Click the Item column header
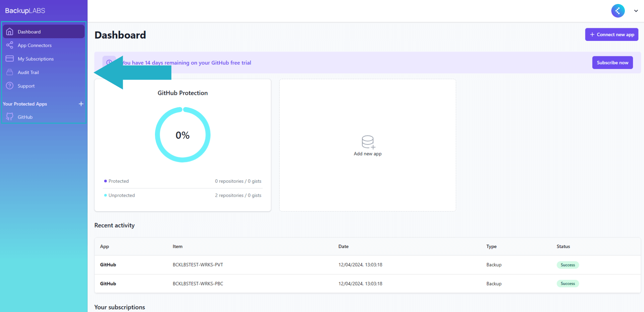The width and height of the screenshot is (644, 312). [x=177, y=246]
